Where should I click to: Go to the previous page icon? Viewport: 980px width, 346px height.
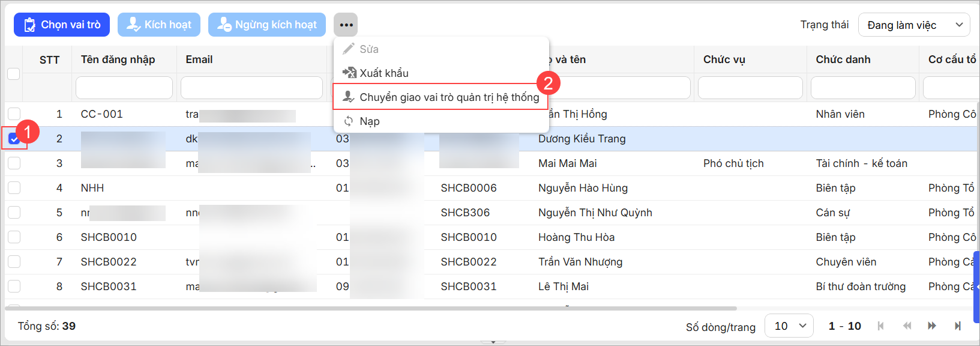(x=907, y=326)
